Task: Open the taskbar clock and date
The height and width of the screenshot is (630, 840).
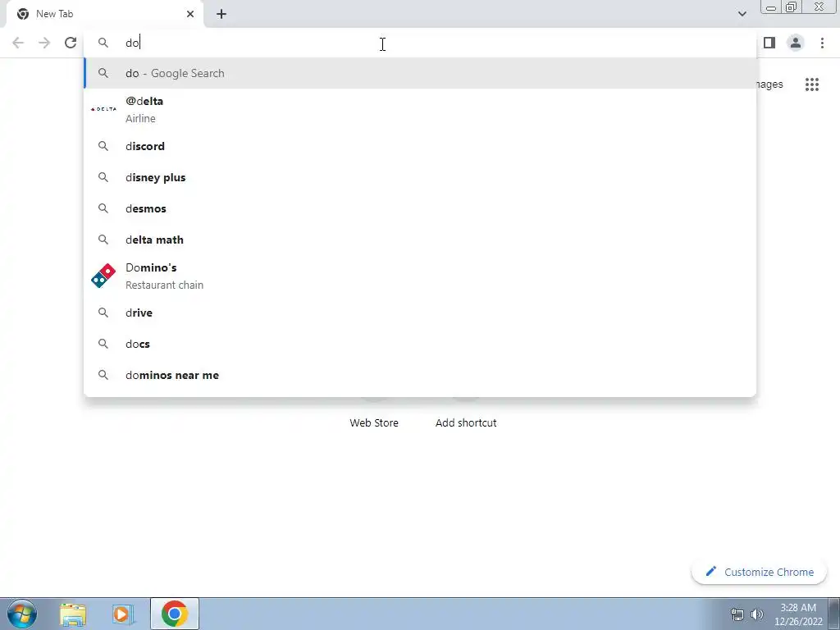Action: pos(798,614)
